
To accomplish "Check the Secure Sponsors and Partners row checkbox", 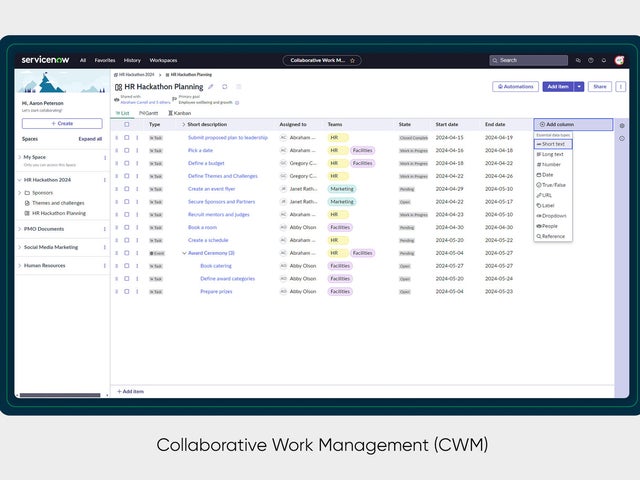I will (127, 202).
